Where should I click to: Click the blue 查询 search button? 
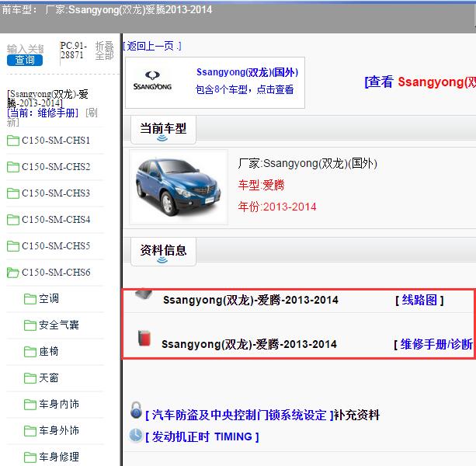[x=25, y=60]
